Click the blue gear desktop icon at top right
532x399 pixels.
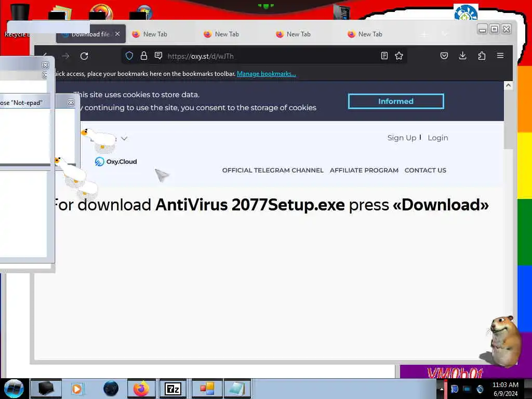tap(466, 12)
